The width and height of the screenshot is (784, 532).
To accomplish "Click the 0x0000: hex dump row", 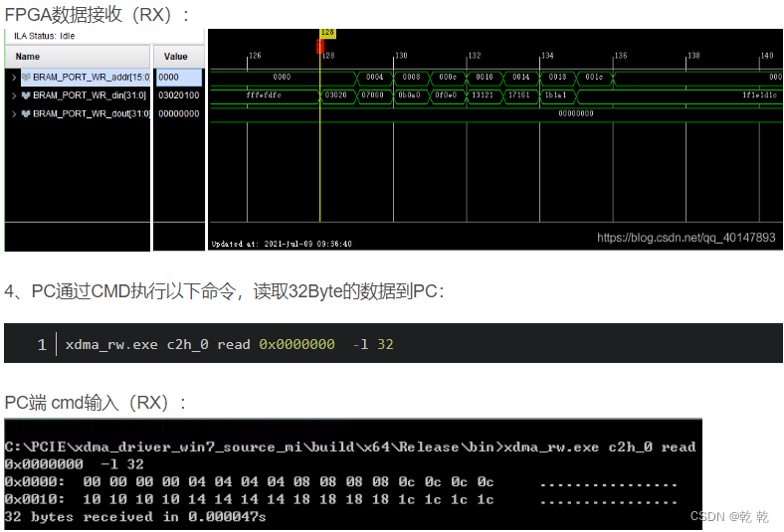I will click(x=340, y=482).
